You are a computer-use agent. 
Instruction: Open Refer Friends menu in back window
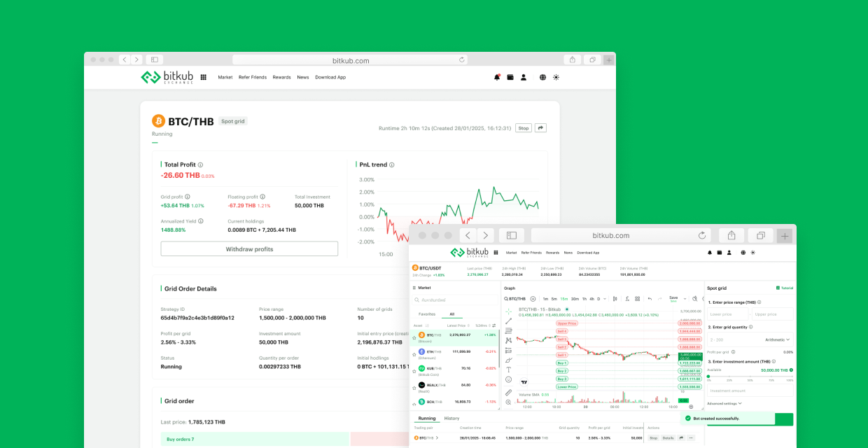(x=253, y=78)
